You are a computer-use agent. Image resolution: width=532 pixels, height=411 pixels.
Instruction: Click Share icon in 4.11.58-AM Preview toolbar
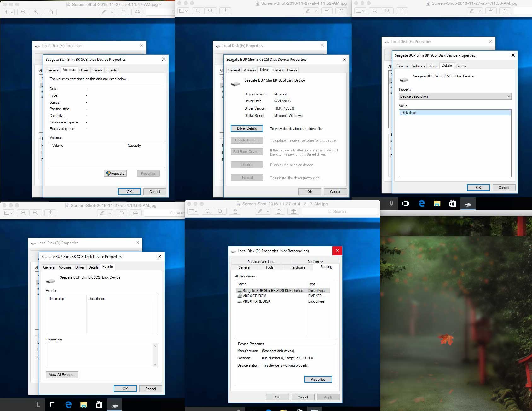(x=402, y=11)
